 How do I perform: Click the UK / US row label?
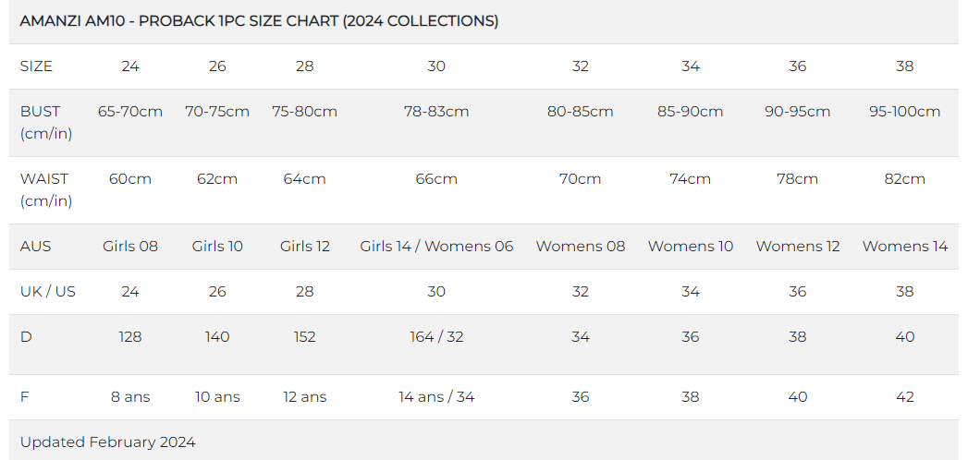pos(48,292)
